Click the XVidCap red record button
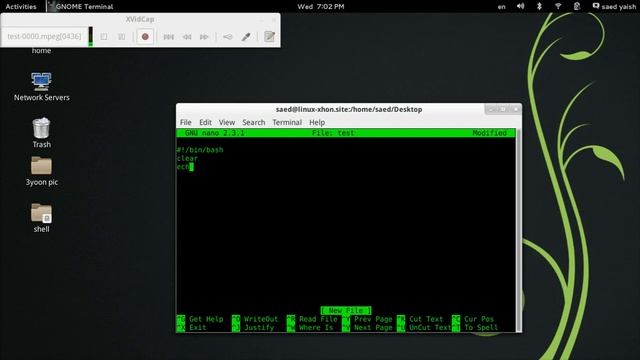The width and height of the screenshot is (640, 360). [145, 37]
